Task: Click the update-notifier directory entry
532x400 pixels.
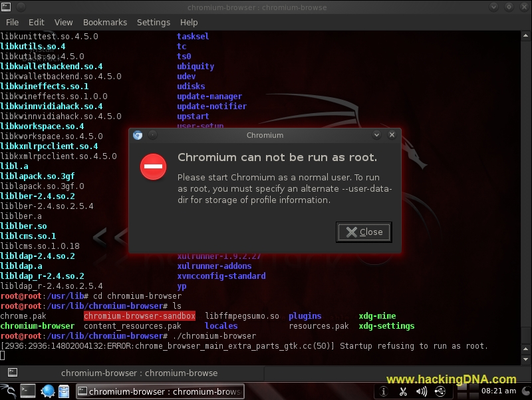Action: pos(211,106)
